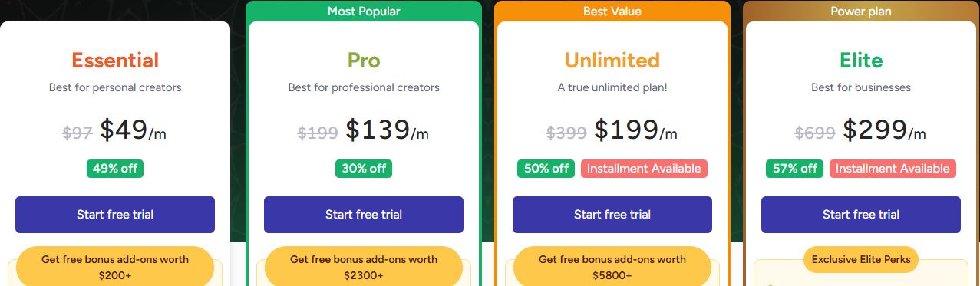Click the Essential plan title
Screen dimensions: 980x286
115,60
